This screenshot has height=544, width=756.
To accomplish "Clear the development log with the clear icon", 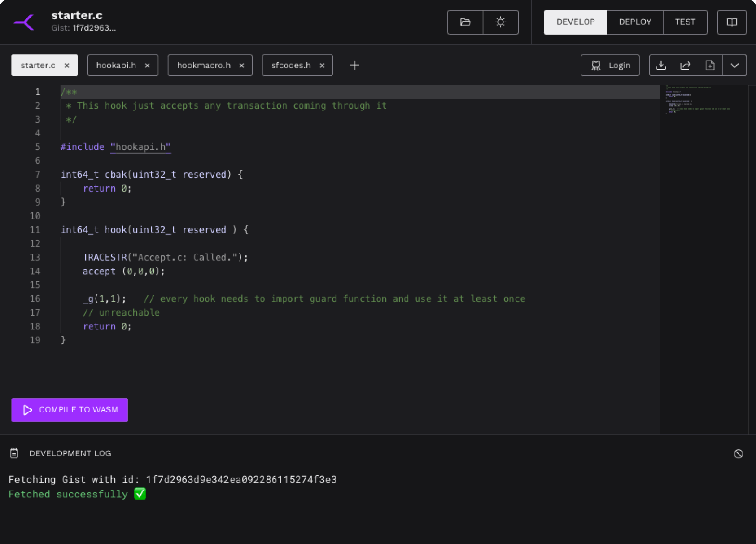I will (739, 454).
